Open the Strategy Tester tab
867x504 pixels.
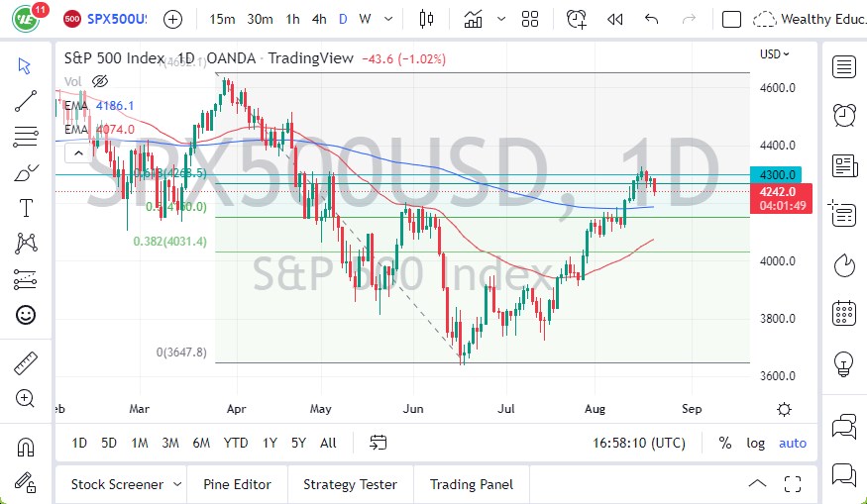click(x=350, y=484)
